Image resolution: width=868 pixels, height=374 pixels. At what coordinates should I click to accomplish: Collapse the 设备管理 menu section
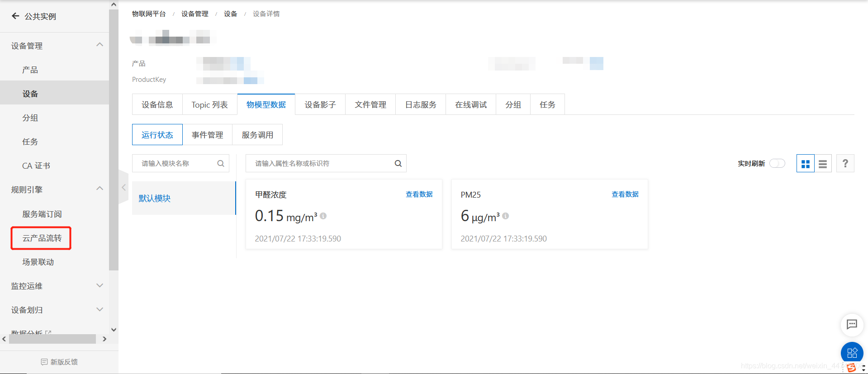[x=100, y=45]
